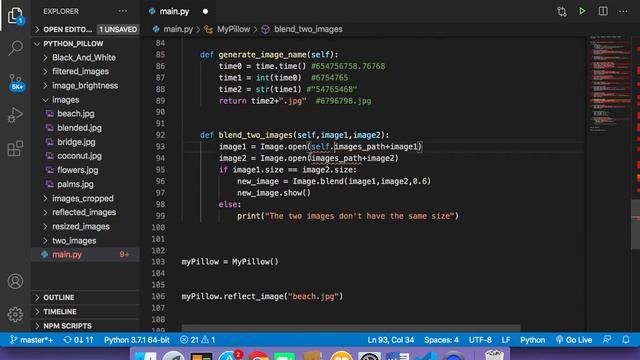Click the horizontal editor scrollbar
This screenshot has height=360, width=640.
[351, 328]
